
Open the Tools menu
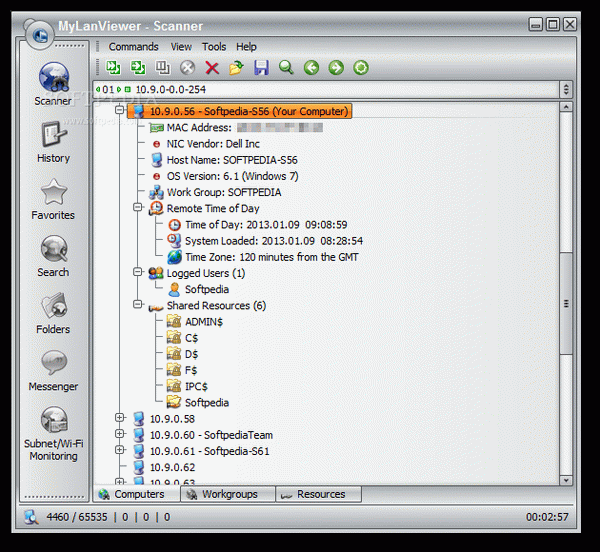[214, 47]
